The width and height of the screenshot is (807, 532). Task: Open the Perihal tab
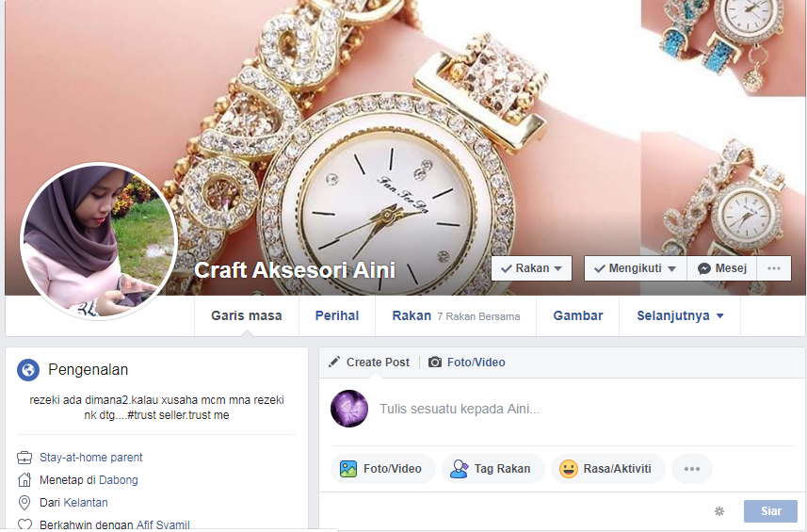click(337, 316)
